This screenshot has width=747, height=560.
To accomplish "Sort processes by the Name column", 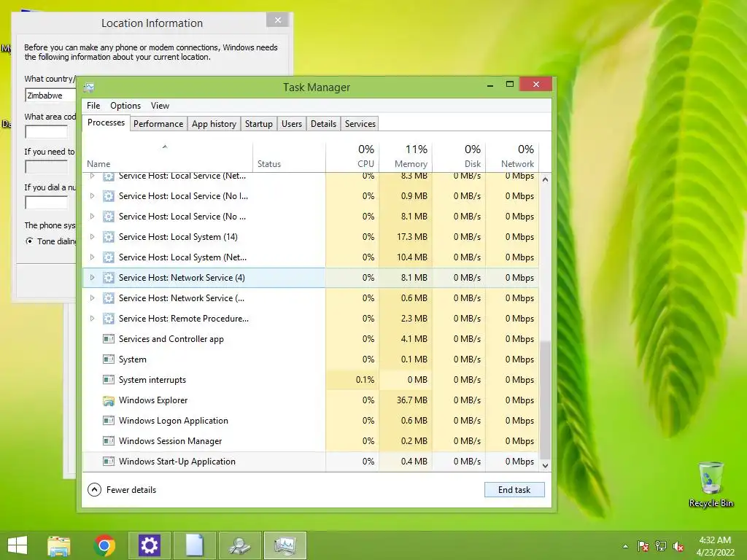I will (x=167, y=157).
